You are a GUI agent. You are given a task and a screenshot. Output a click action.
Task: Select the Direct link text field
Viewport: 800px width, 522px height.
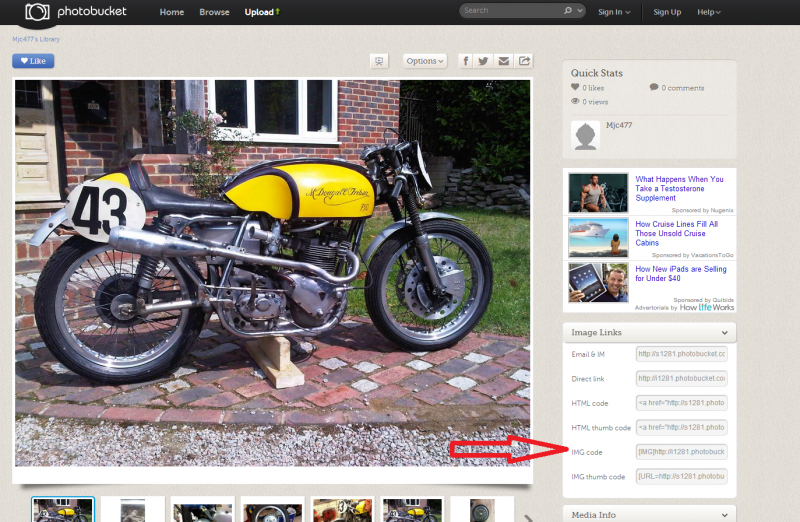point(681,378)
